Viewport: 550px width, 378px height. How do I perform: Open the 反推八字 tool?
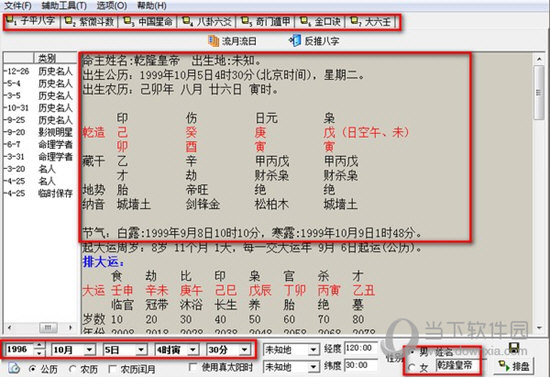click(314, 41)
